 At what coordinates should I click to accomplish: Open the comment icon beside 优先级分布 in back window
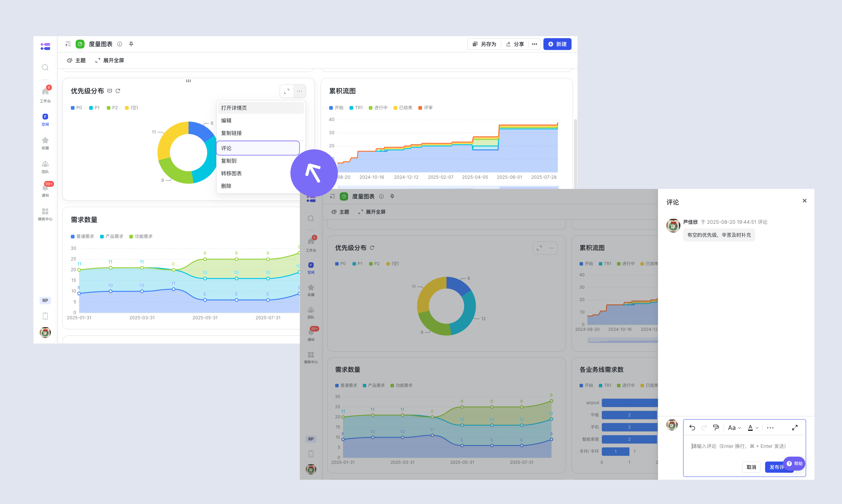[110, 91]
